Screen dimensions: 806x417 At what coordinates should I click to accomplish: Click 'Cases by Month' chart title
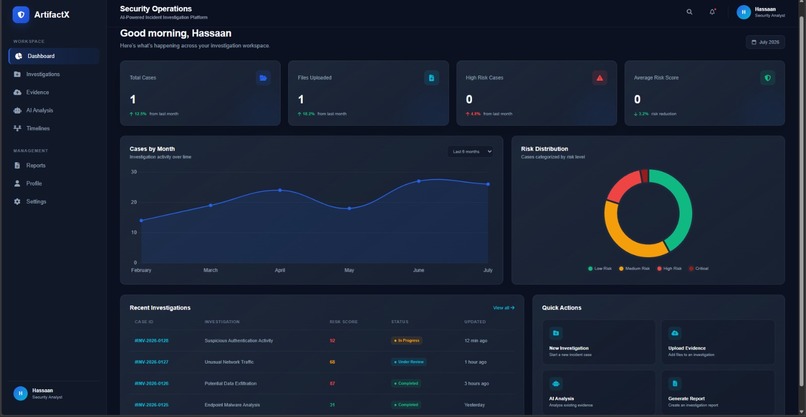[x=152, y=149]
